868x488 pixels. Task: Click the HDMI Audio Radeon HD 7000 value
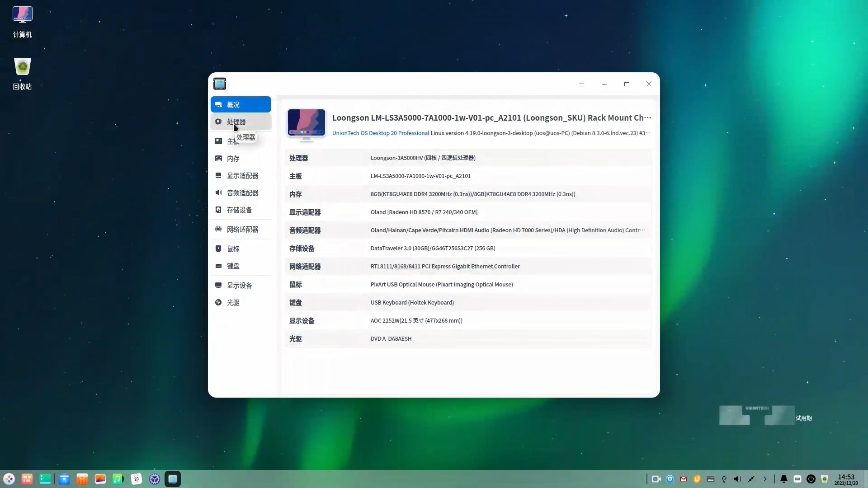pyautogui.click(x=508, y=230)
